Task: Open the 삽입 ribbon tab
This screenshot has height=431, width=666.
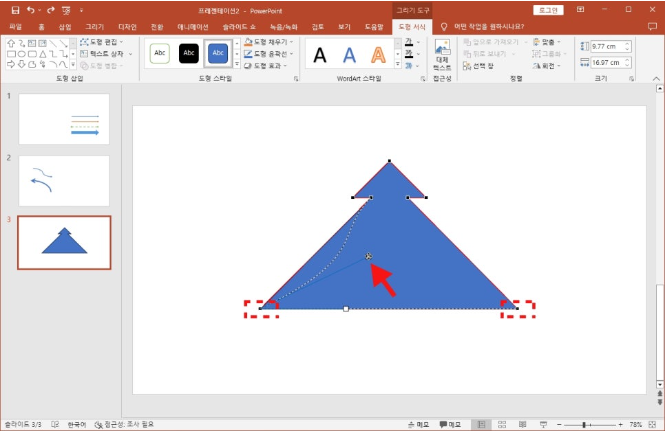Action: tap(66, 25)
